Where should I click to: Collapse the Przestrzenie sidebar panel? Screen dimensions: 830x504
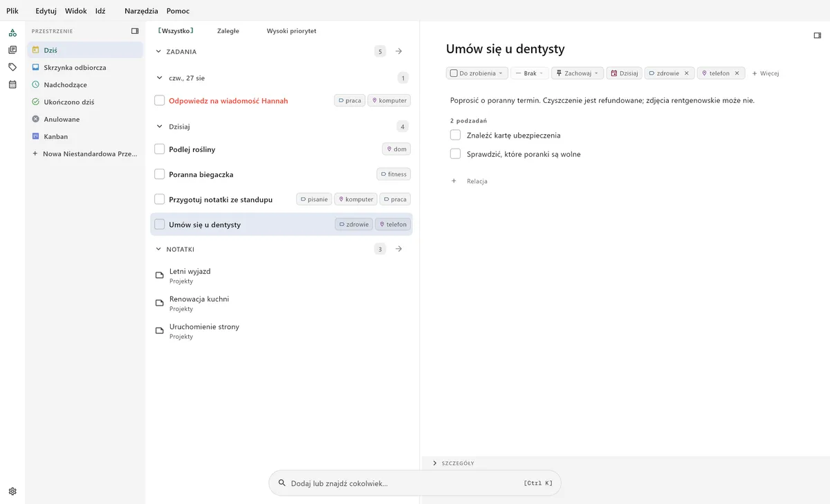pos(135,31)
